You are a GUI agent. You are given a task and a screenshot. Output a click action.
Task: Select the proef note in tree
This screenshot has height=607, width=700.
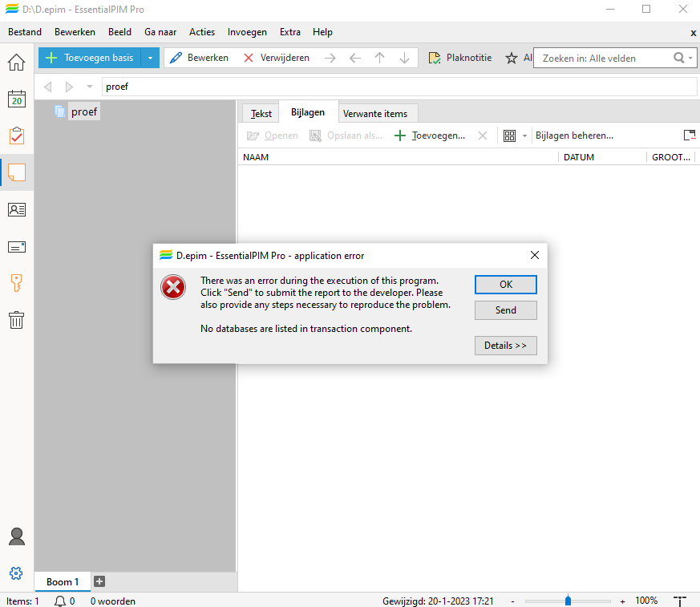click(x=83, y=111)
